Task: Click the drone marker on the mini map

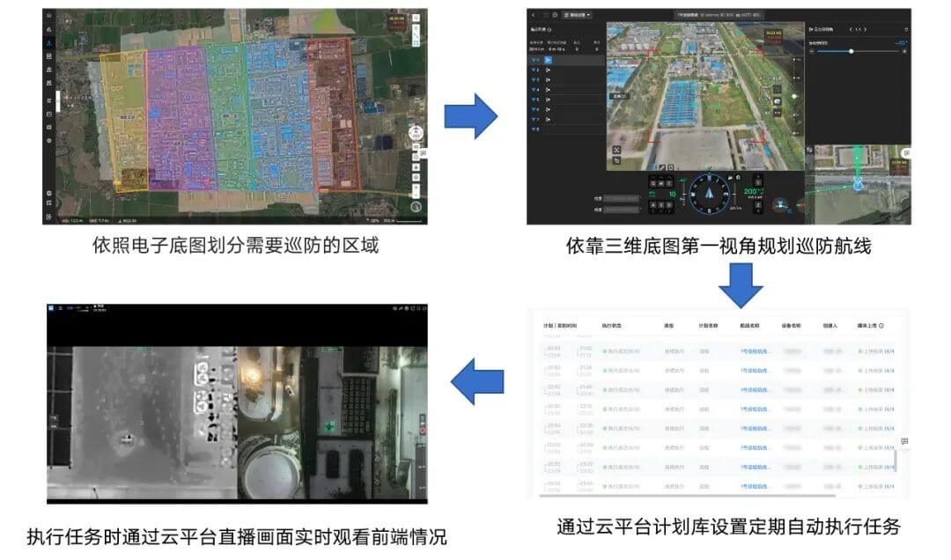Action: click(858, 184)
